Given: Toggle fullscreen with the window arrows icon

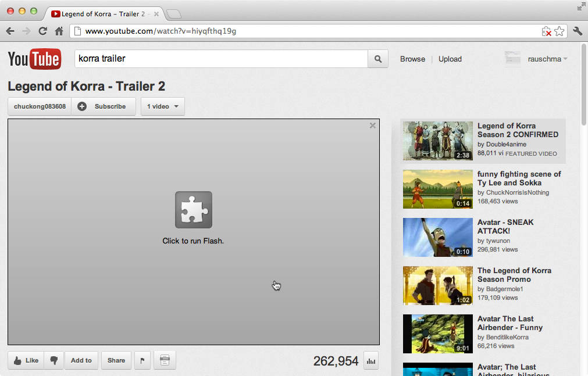Looking at the screenshot, I should click(x=581, y=6).
